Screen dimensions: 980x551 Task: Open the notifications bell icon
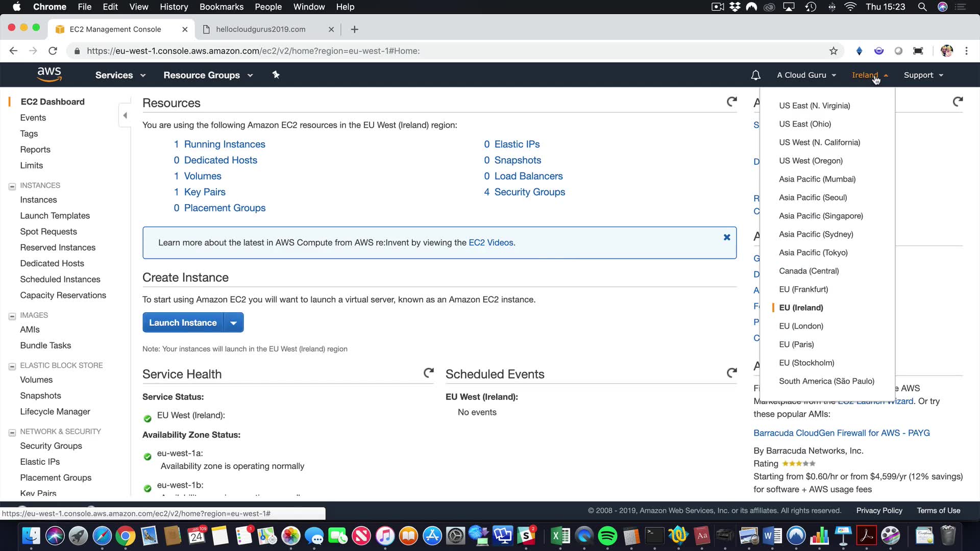[x=755, y=75]
